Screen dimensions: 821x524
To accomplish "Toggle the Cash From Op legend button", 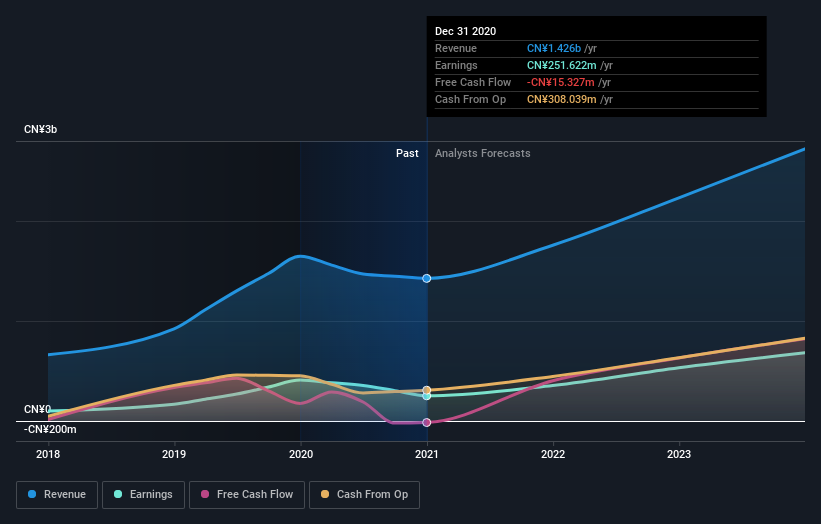I will [x=364, y=495].
